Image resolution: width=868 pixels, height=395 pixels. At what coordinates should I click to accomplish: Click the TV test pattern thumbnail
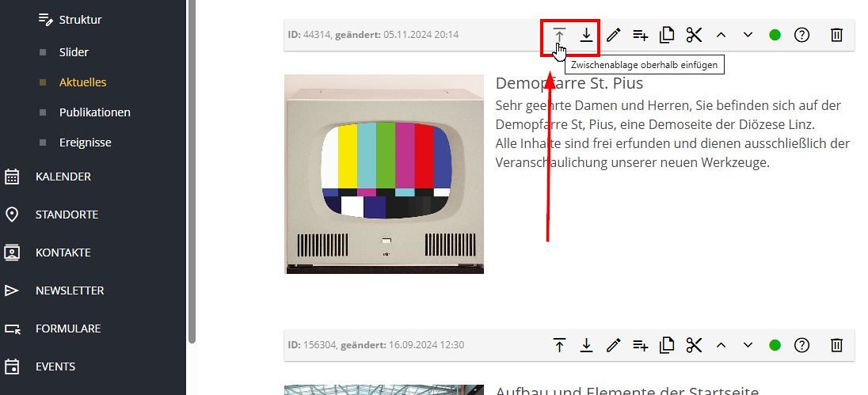click(x=384, y=174)
